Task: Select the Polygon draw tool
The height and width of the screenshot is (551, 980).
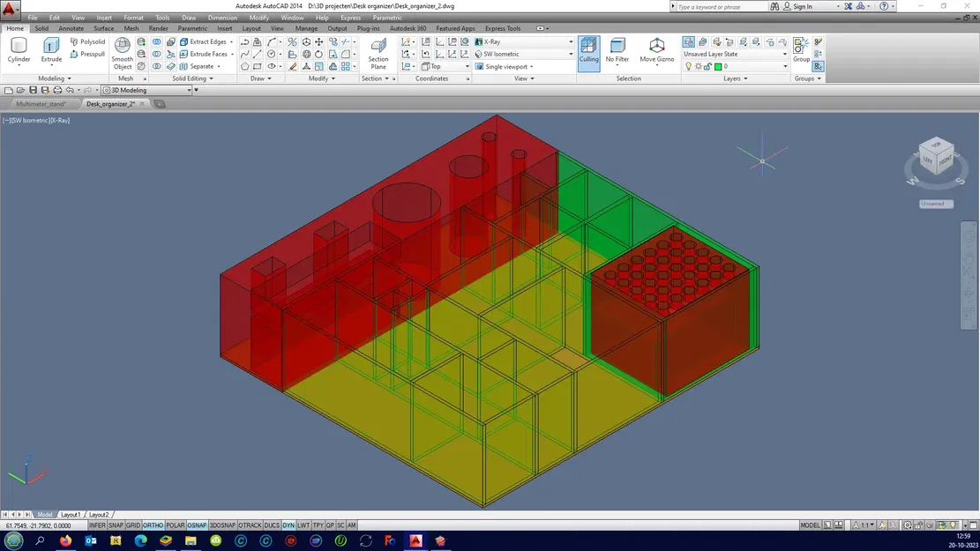Action: pyautogui.click(x=244, y=66)
